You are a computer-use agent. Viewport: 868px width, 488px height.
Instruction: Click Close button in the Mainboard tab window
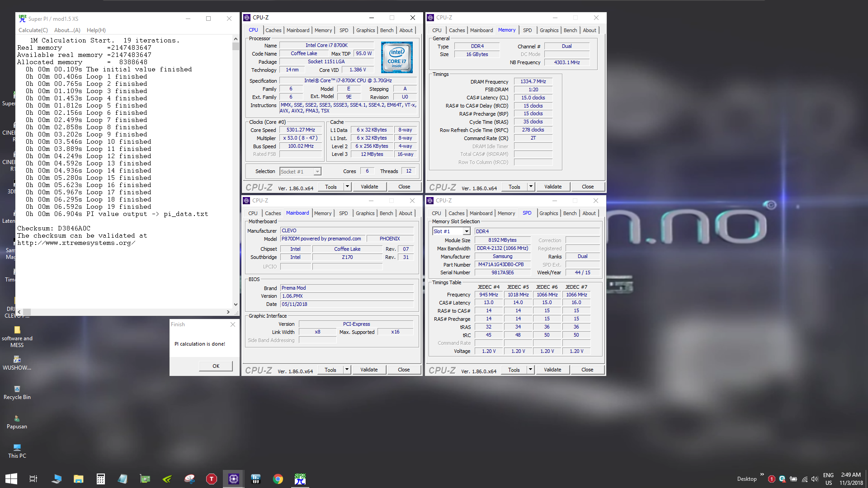(x=404, y=370)
